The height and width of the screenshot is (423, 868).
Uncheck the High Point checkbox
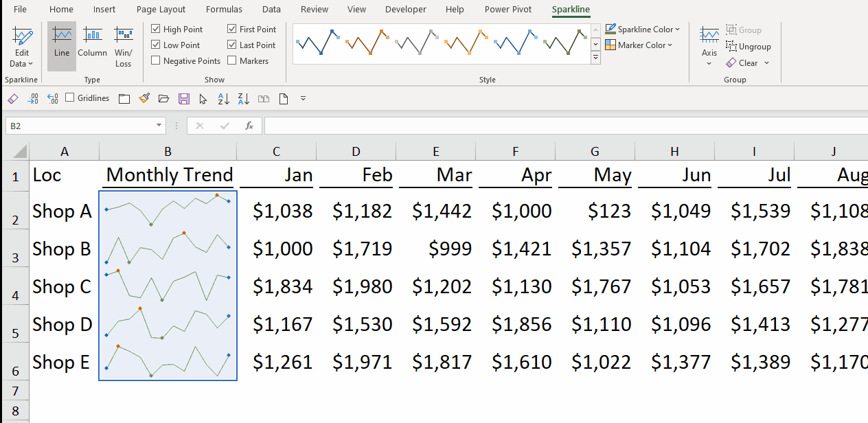(x=156, y=30)
